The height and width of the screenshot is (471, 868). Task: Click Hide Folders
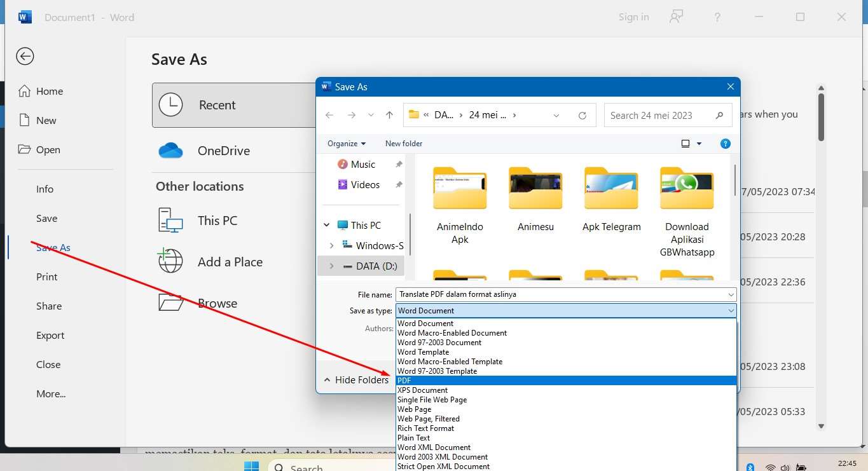point(356,379)
